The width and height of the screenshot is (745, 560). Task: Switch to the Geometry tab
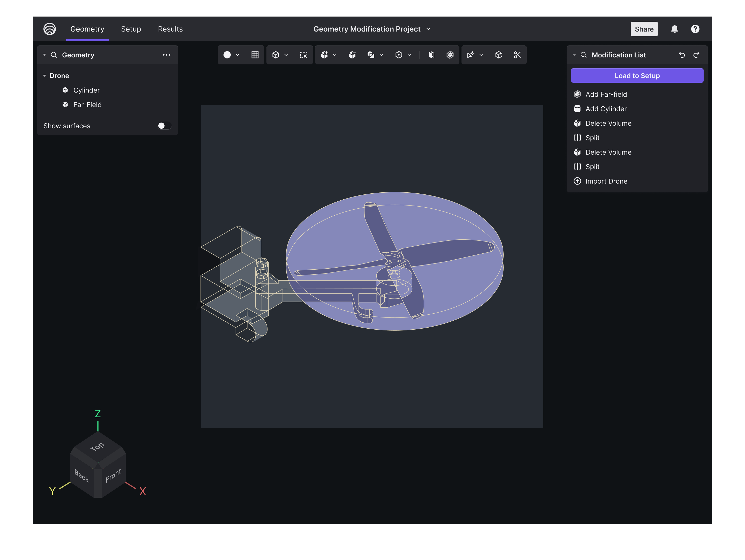pos(87,29)
